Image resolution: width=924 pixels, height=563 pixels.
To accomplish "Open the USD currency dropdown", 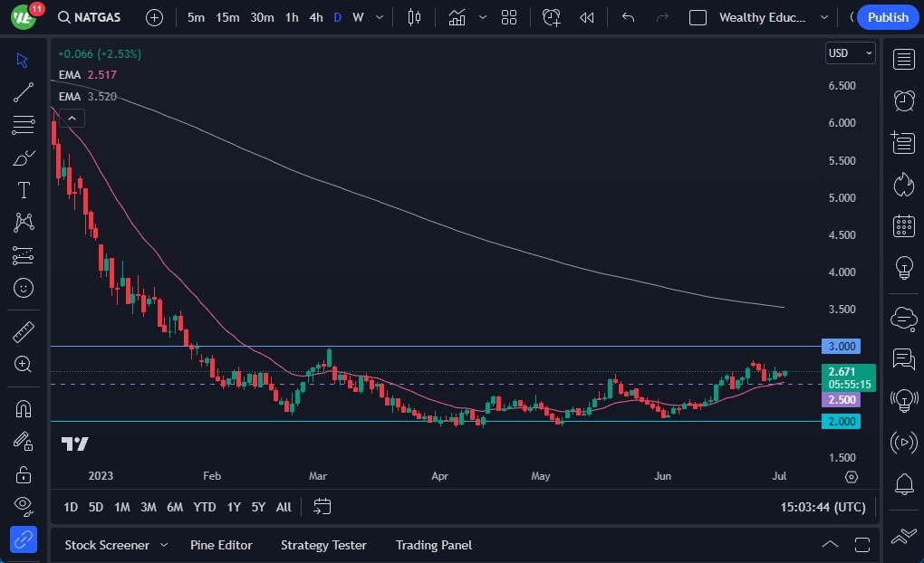I will (x=850, y=53).
